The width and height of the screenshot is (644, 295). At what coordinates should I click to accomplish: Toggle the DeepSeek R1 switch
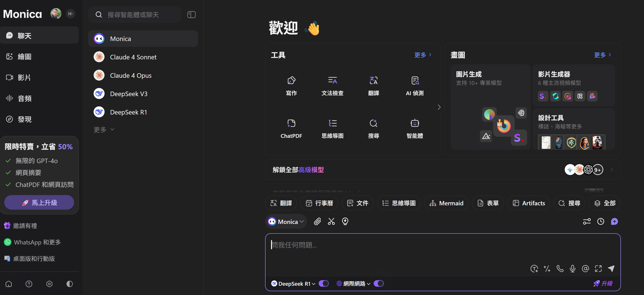tap(323, 283)
